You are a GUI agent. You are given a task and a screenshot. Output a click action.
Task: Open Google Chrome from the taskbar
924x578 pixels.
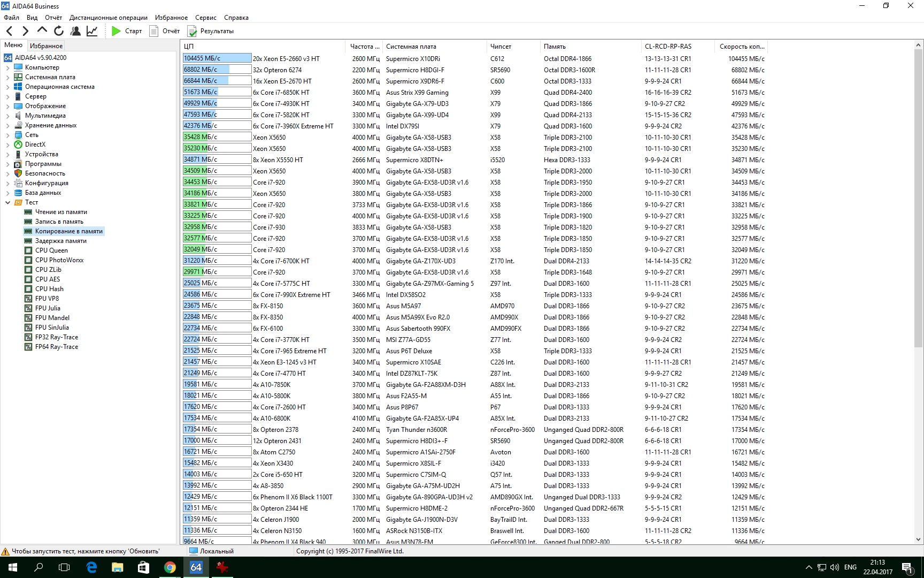(x=170, y=567)
